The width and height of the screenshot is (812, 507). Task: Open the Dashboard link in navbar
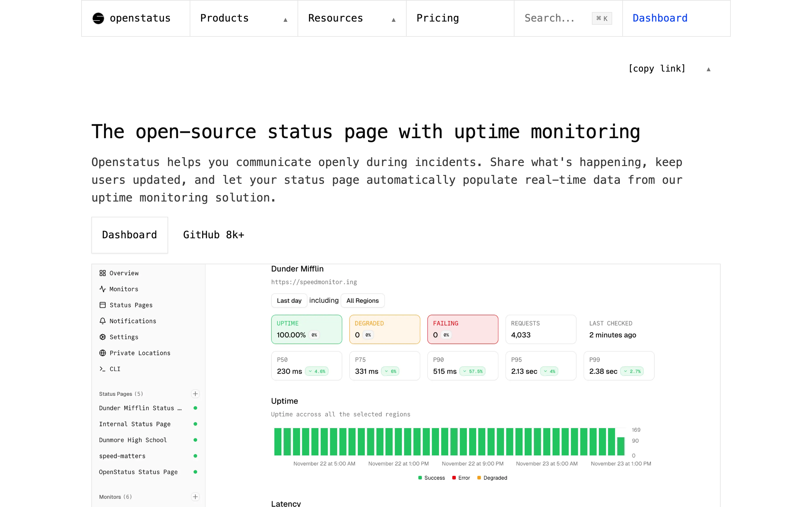660,18
